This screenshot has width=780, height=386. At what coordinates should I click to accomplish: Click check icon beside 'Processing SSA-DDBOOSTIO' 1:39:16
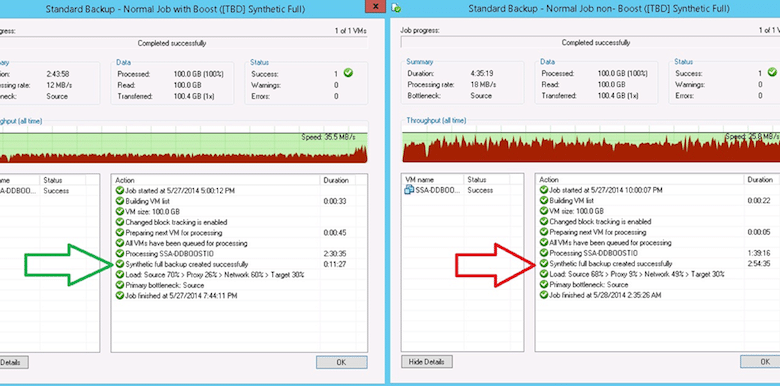point(544,253)
